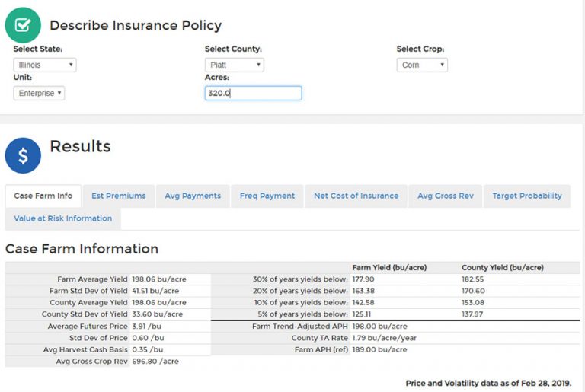The width and height of the screenshot is (585, 392).
Task: Click the farm yield value 142.58
Action: pyautogui.click(x=363, y=302)
